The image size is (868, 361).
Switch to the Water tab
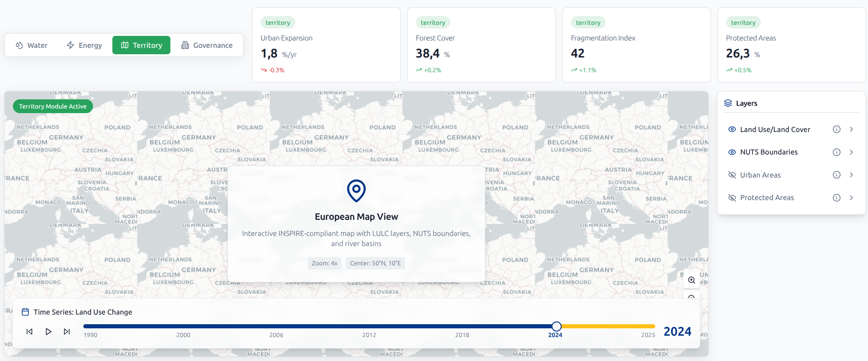[31, 45]
